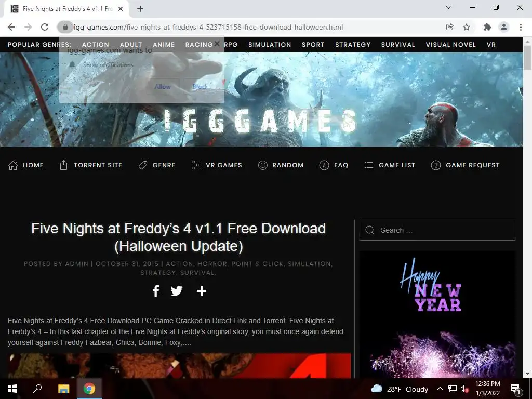Bookmark this page with the star icon
532x399 pixels.
click(x=467, y=27)
